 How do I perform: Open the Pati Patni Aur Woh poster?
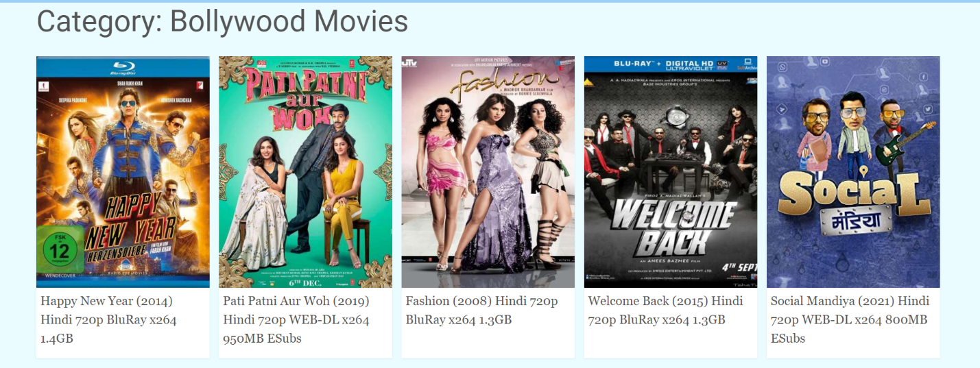point(305,172)
